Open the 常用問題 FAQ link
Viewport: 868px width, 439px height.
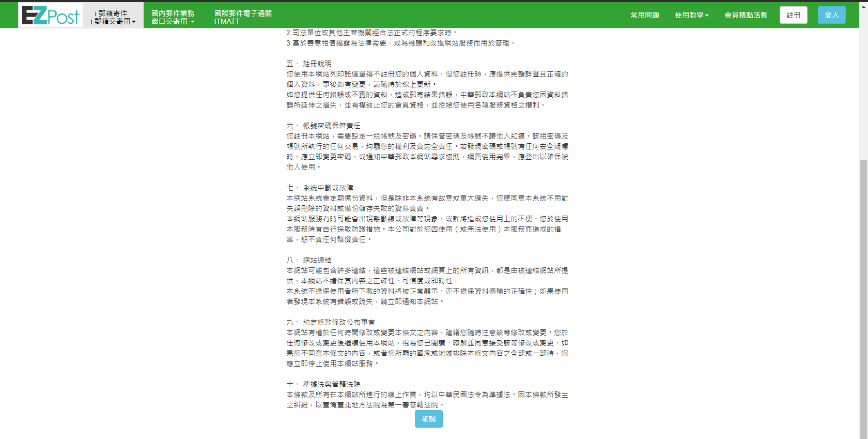tap(645, 15)
